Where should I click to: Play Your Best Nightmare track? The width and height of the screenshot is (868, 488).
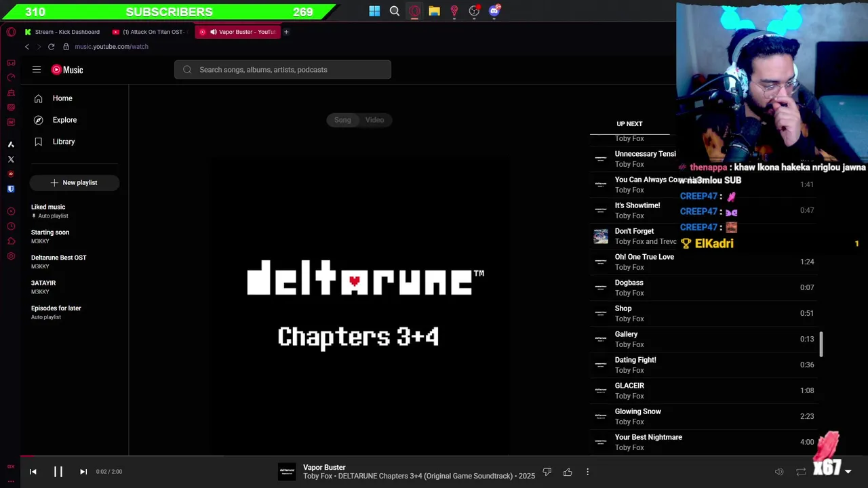coord(703,442)
